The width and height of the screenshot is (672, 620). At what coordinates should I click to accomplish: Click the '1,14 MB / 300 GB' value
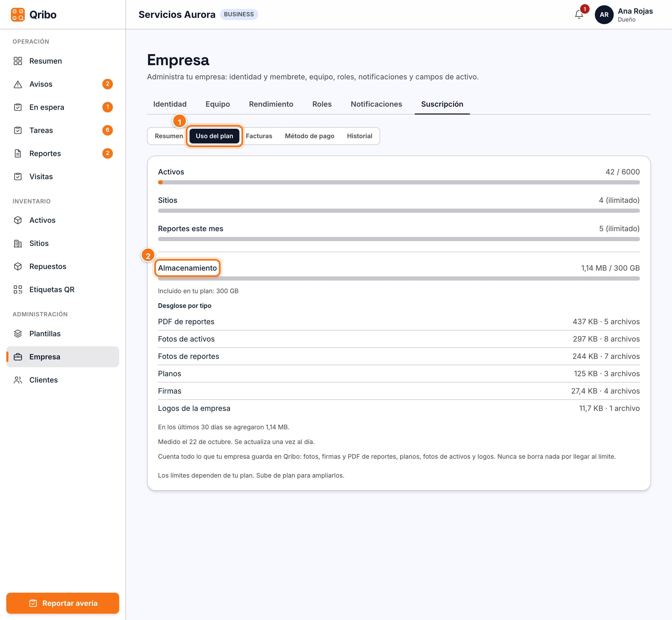point(610,268)
